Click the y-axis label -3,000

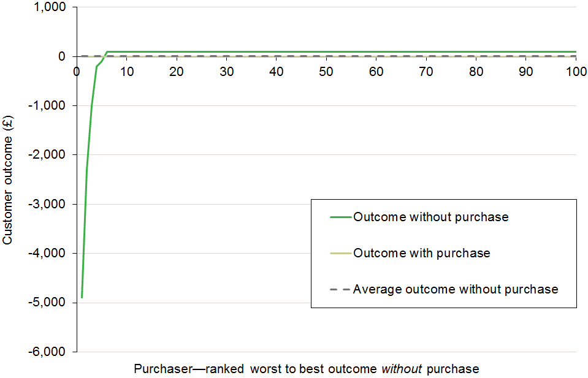click(x=47, y=204)
